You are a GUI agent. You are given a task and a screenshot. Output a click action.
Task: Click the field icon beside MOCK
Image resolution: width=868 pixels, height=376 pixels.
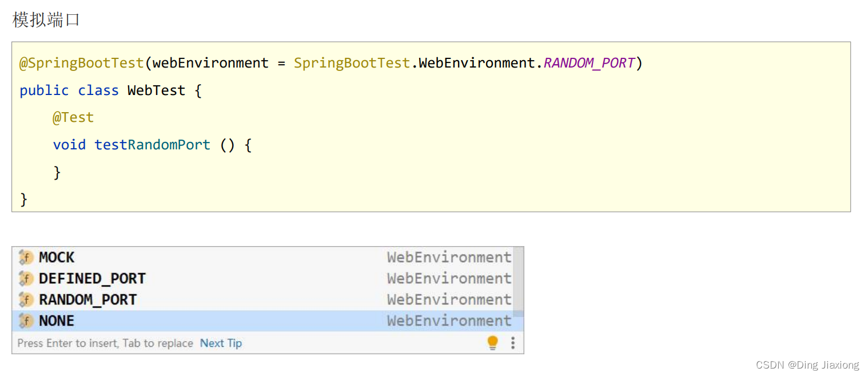[26, 258]
